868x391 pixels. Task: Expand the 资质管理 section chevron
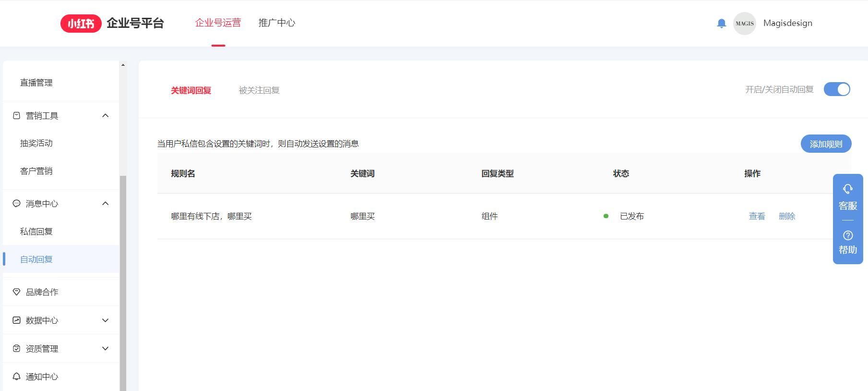pos(106,349)
